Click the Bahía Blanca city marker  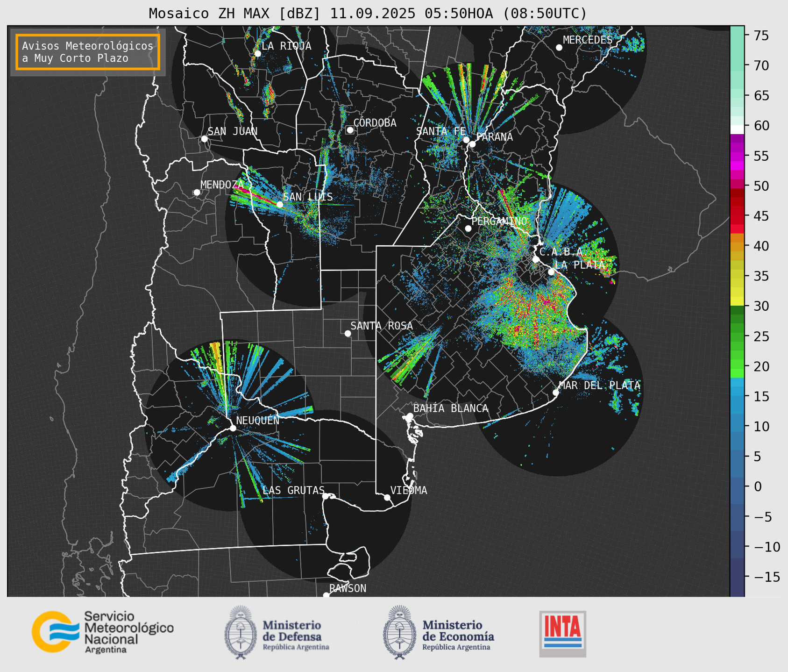[410, 416]
